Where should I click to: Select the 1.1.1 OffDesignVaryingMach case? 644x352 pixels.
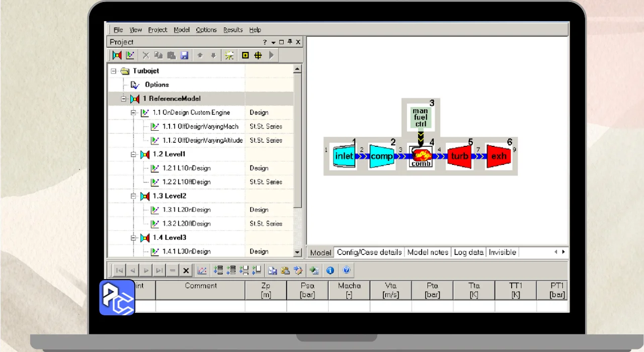pos(207,127)
